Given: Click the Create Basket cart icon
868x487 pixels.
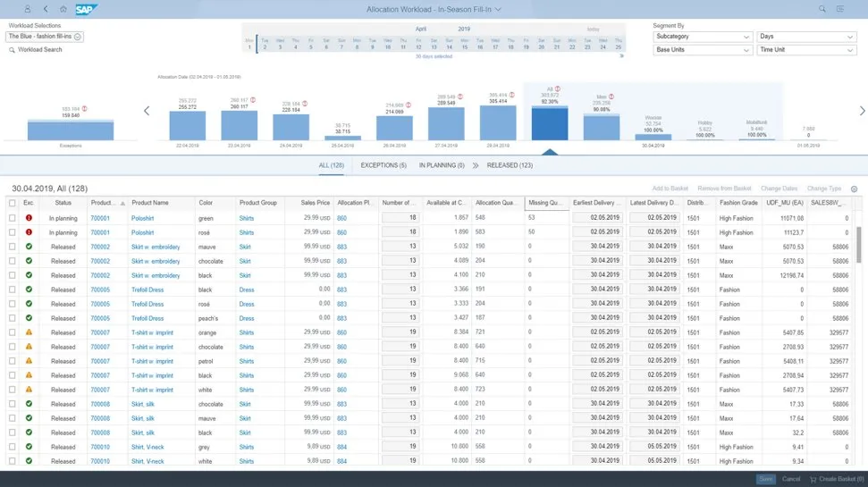Looking at the screenshot, I should pos(812,480).
